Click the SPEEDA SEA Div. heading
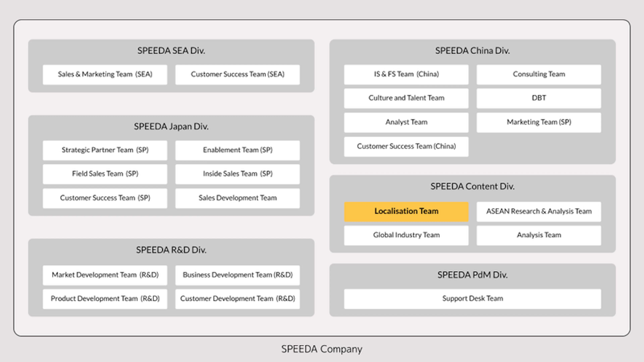The width and height of the screenshot is (644, 362). (171, 51)
